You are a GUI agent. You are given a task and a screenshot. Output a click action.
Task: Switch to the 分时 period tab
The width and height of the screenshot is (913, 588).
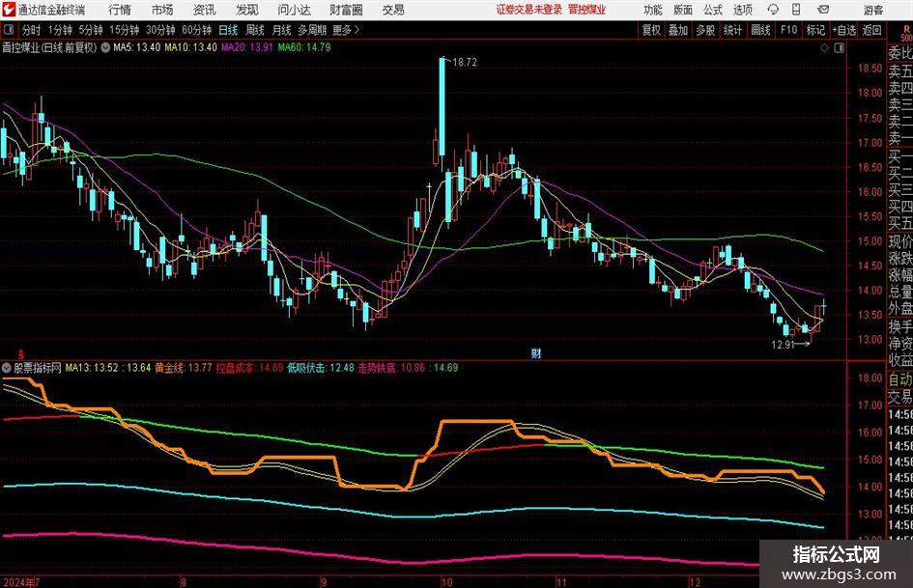pyautogui.click(x=31, y=30)
